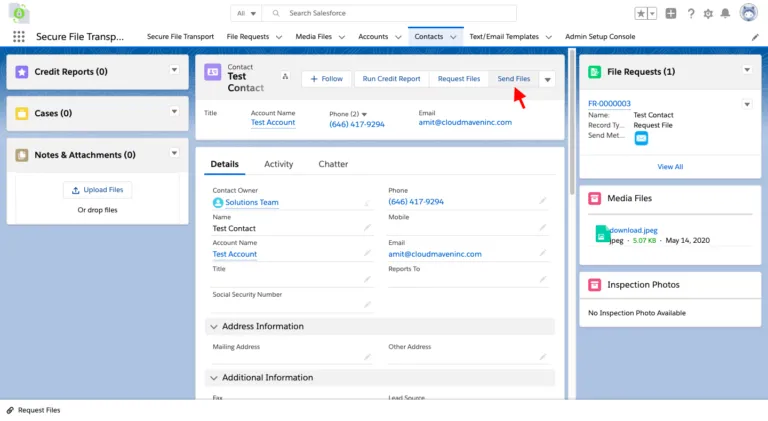Open Cases panel dropdown menu
The width and height of the screenshot is (768, 421).
coord(174,112)
